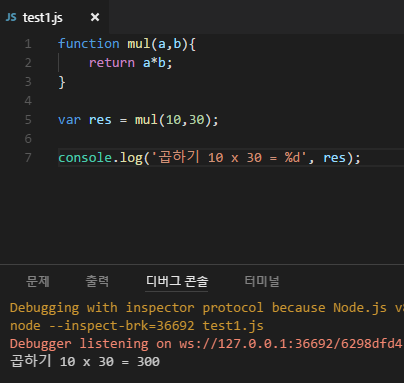Click the '곱하기 10 x 30 = 300' output line
The height and width of the screenshot is (383, 404).
click(85, 361)
